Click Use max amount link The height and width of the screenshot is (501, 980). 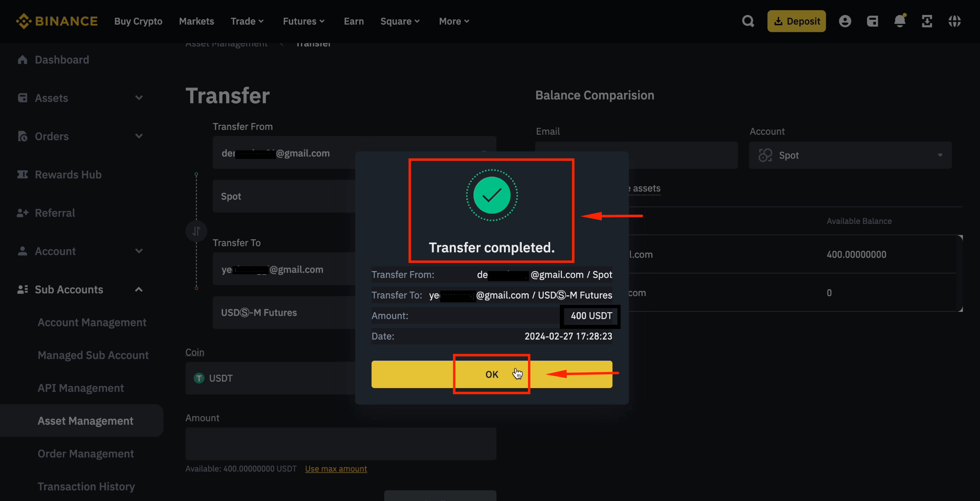point(336,468)
